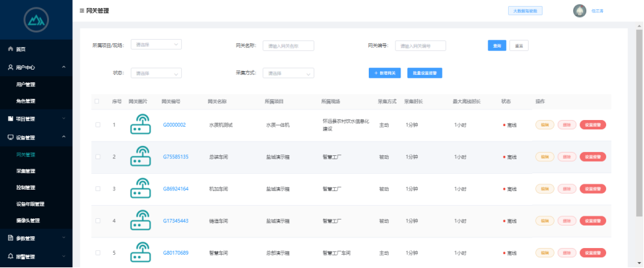Toggle the hamburger menu icon beside 网关管理
Image resolution: width=644 pixels, height=268 pixels.
tap(82, 11)
